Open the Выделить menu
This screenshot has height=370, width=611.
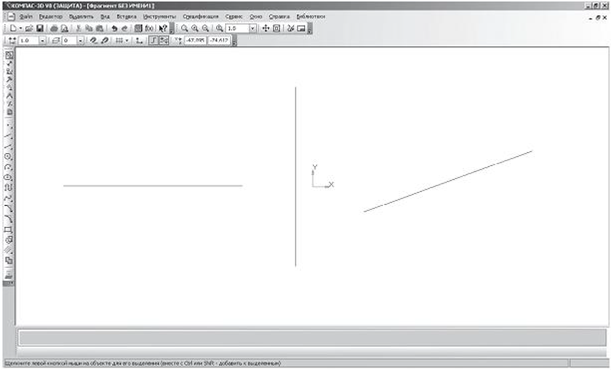point(81,17)
